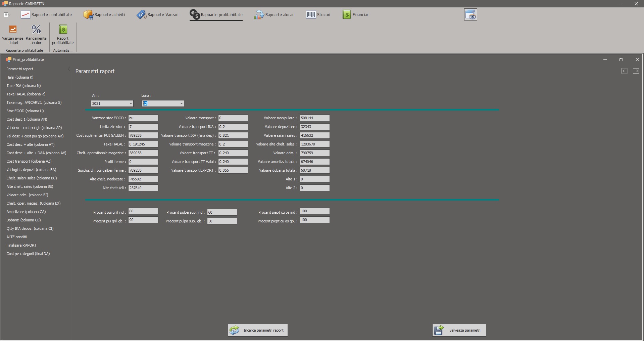Click the preview window eye icon
The image size is (644, 341).
point(470,15)
